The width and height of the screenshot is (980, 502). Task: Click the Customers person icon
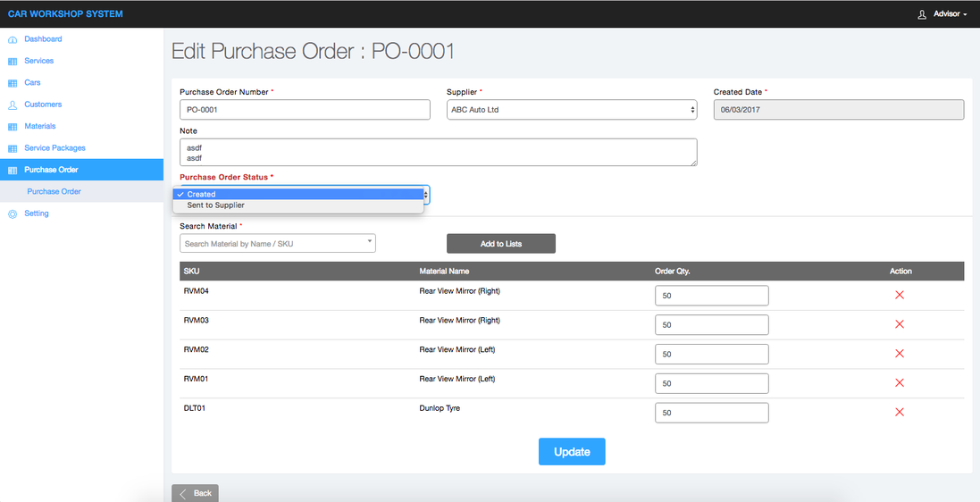tap(13, 105)
